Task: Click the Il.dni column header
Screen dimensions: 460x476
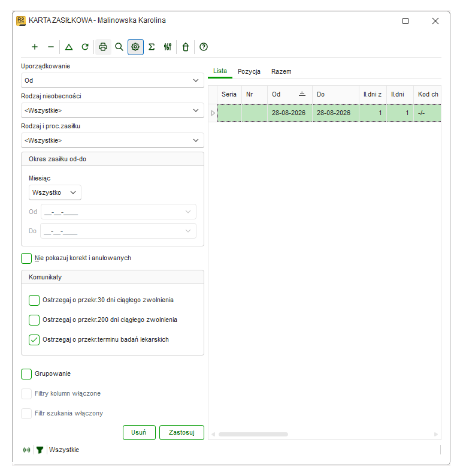Action: click(400, 94)
